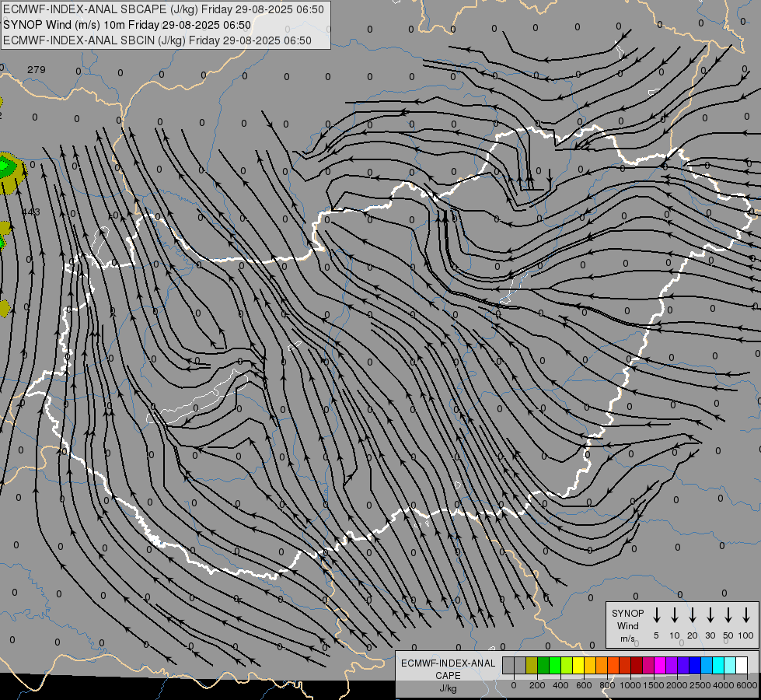Click the 279 value on the map
This screenshot has height=700, width=761.
click(x=37, y=69)
